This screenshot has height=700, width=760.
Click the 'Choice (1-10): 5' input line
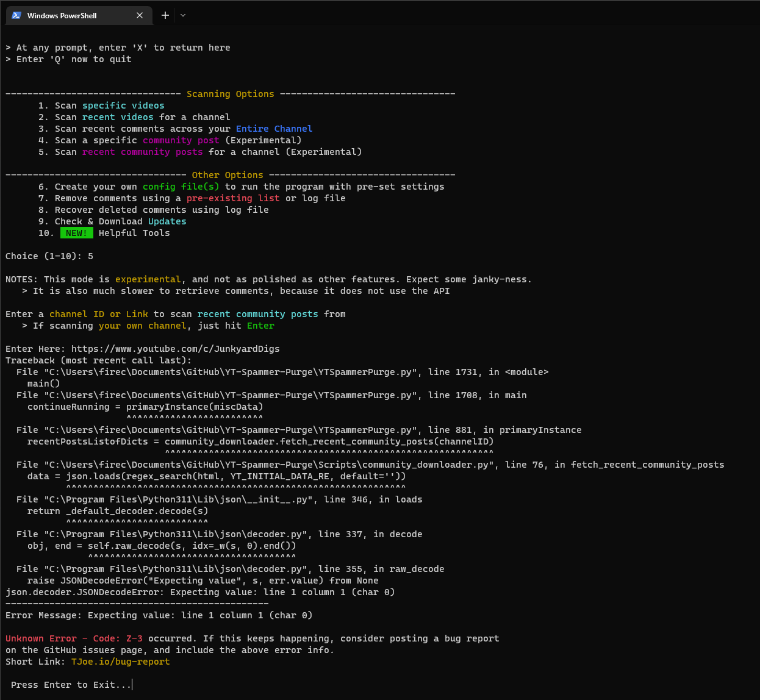[x=49, y=255]
